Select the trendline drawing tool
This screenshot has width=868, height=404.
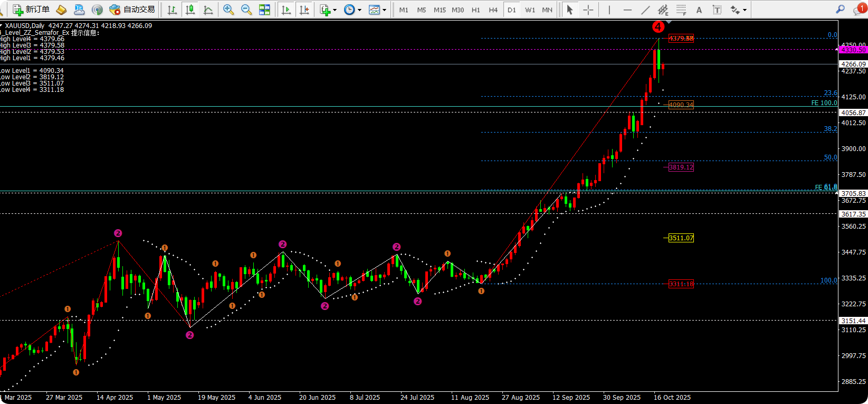tap(645, 10)
